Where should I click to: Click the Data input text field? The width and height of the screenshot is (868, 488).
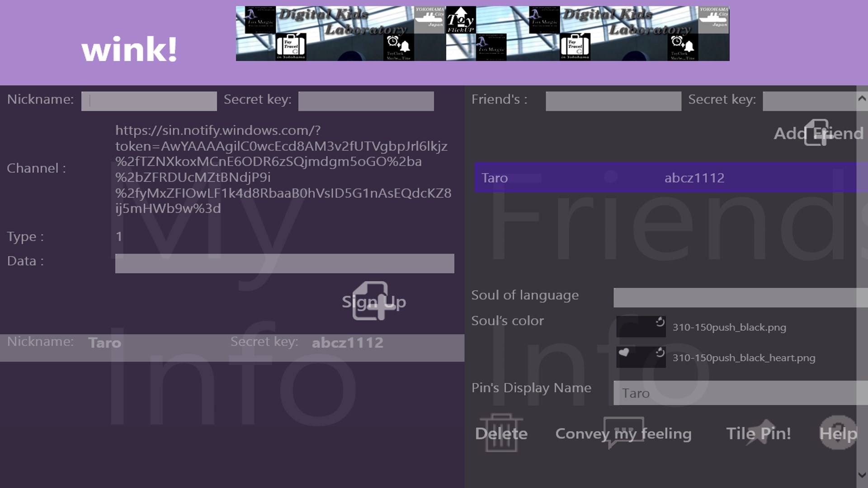tap(284, 263)
